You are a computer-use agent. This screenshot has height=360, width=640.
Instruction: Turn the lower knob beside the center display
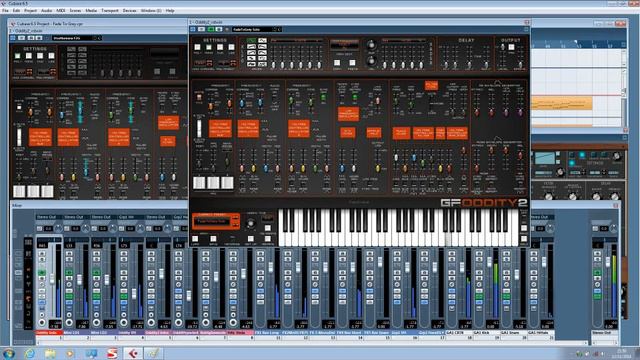(371, 62)
